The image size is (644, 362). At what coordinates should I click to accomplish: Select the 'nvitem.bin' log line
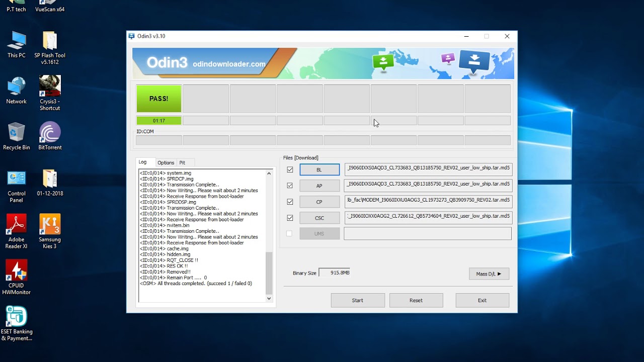(x=165, y=225)
